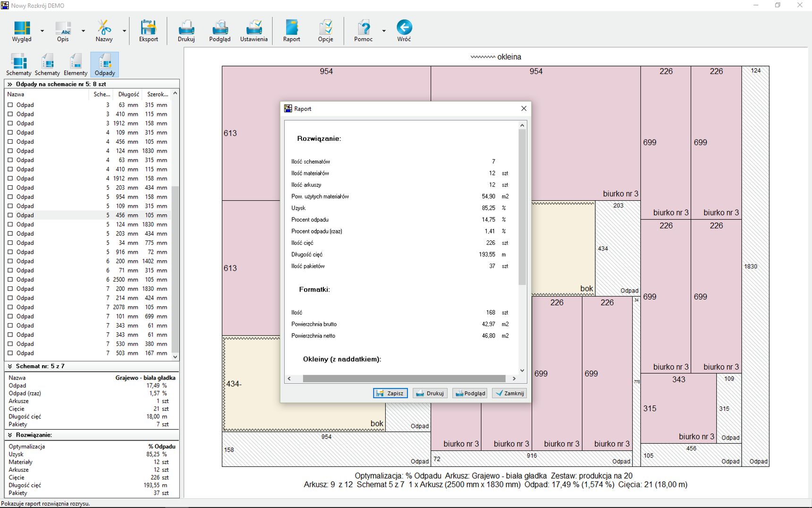Viewport: 812px width, 508px height.
Task: Check Odpad 410 mm x 115 mm schemat 3
Action: point(10,114)
